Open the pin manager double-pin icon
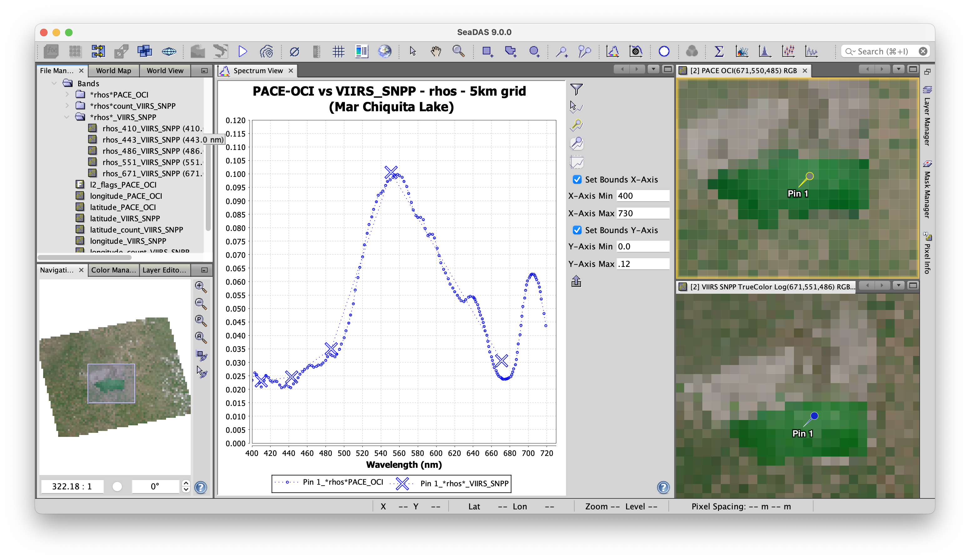Viewport: 970px width, 560px height. click(584, 51)
